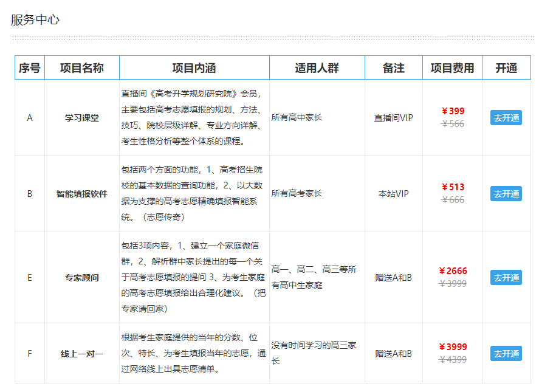Image resolution: width=556 pixels, height=392 pixels.
Task: Open the 学习课堂 project name
Action: (81, 118)
